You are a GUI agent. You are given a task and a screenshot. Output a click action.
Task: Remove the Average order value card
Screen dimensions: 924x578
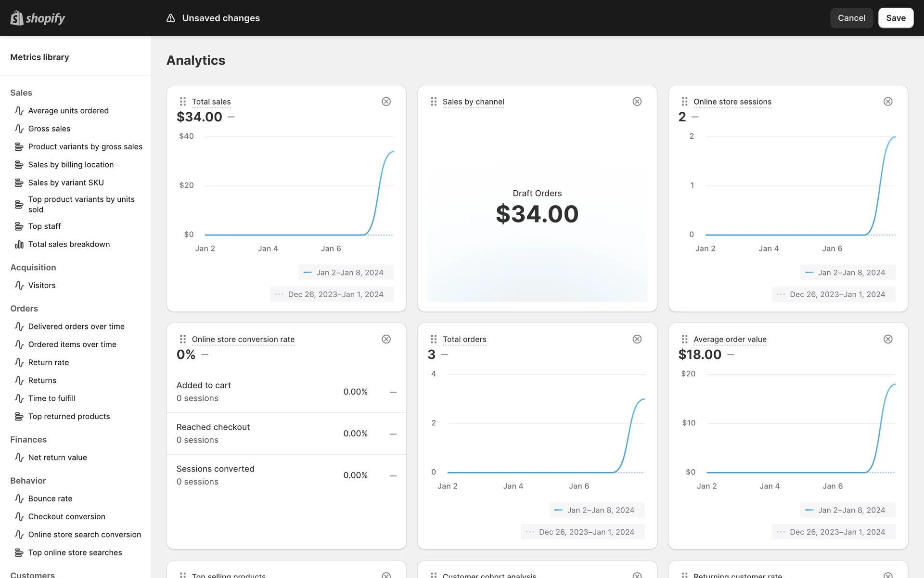[888, 339]
